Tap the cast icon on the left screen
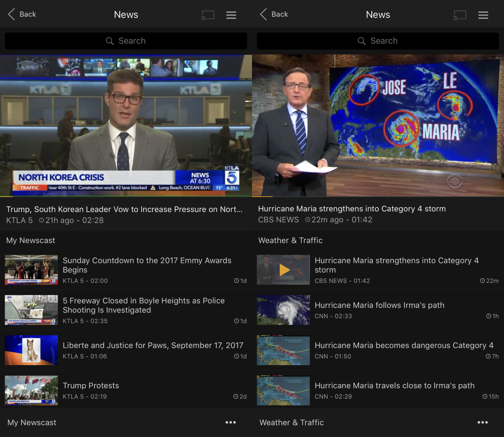Screen dimensions: 504x437 click(208, 15)
